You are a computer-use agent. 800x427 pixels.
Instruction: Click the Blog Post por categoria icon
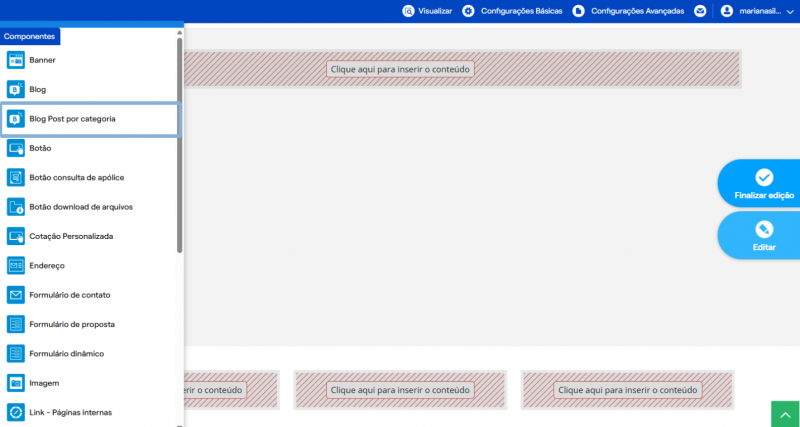[x=15, y=119]
